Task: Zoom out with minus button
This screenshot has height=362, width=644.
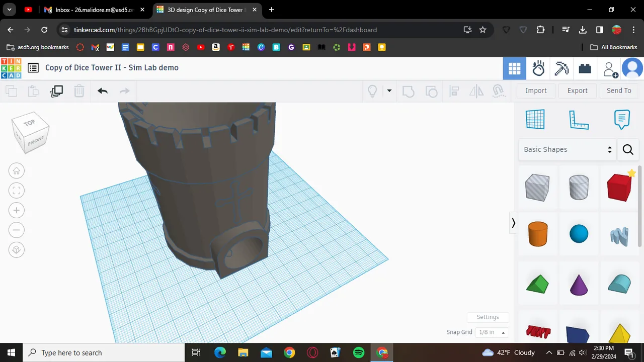Action: (17, 230)
